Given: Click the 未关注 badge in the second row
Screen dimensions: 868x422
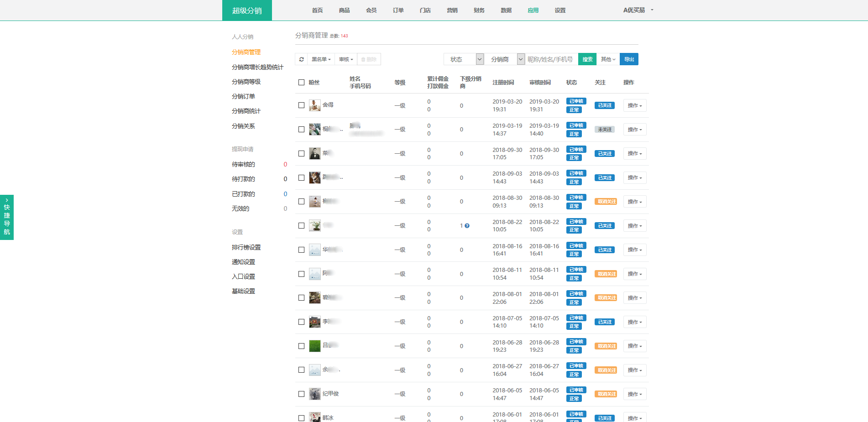Looking at the screenshot, I should click(604, 130).
